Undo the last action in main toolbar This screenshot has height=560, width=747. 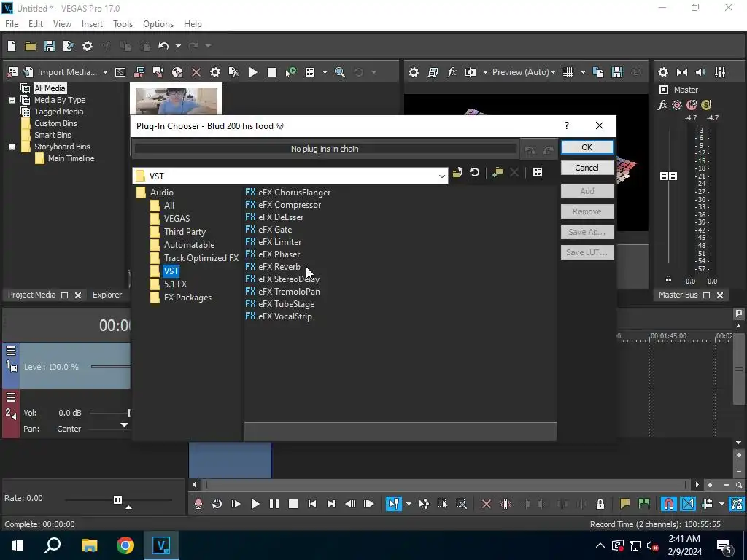163,46
